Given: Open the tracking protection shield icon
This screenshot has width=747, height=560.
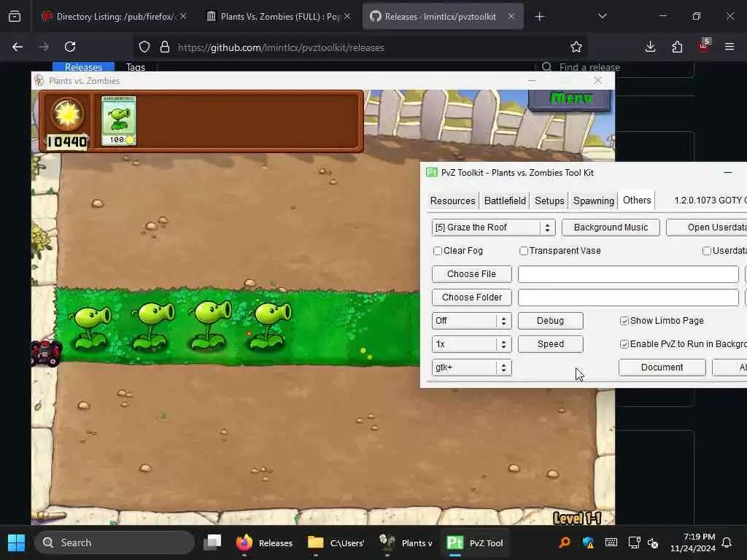Looking at the screenshot, I should pyautogui.click(x=144, y=47).
